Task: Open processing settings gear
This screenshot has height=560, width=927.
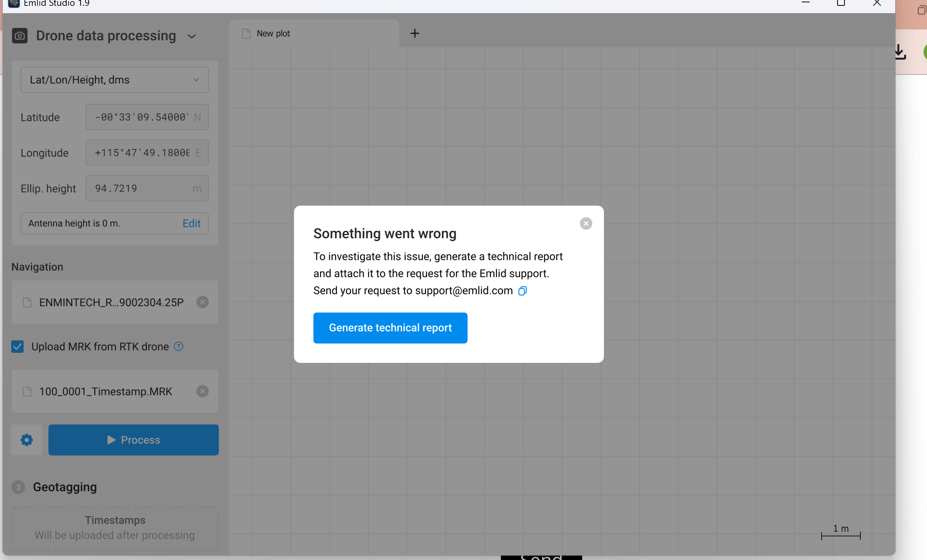Action: click(x=27, y=440)
